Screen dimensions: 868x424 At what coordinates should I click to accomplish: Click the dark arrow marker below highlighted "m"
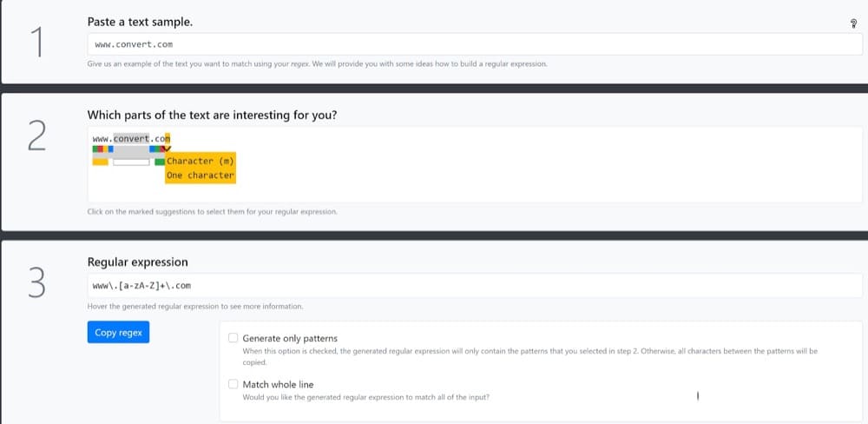click(168, 149)
